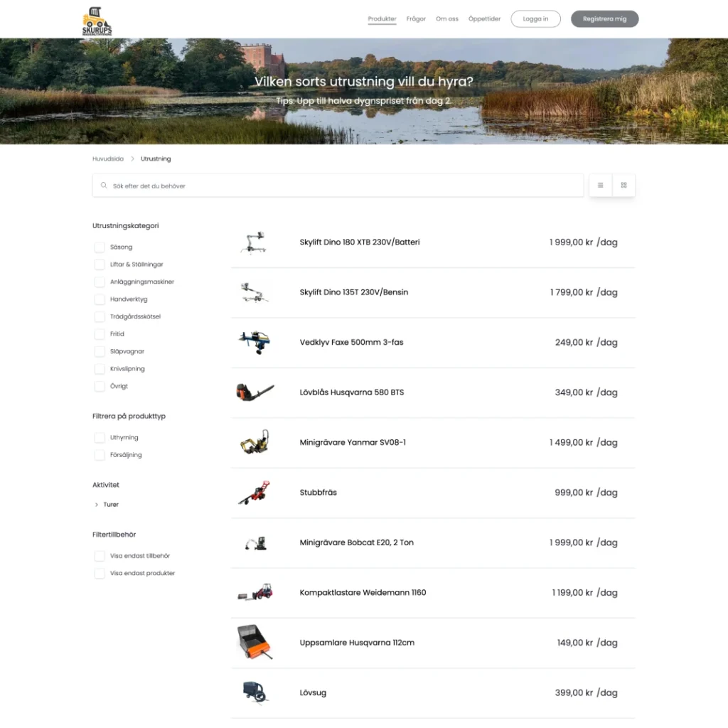Focus the equipment search field
728x728 pixels.
pos(338,186)
